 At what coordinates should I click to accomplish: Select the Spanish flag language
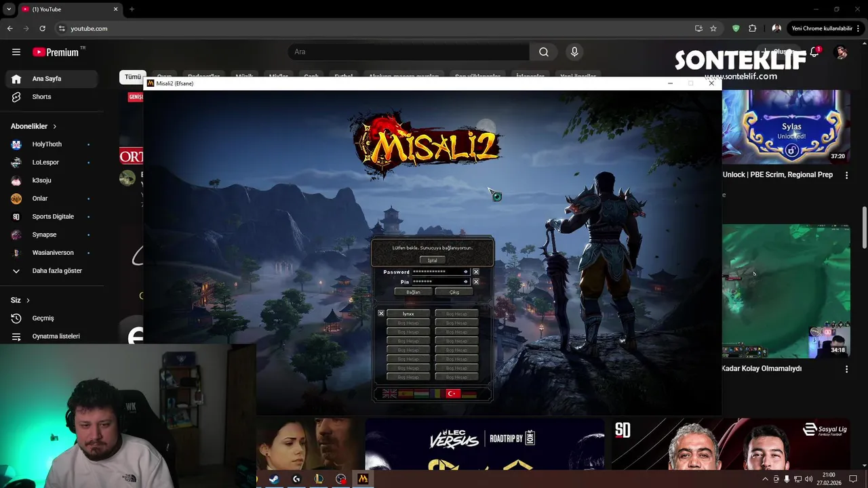click(406, 394)
